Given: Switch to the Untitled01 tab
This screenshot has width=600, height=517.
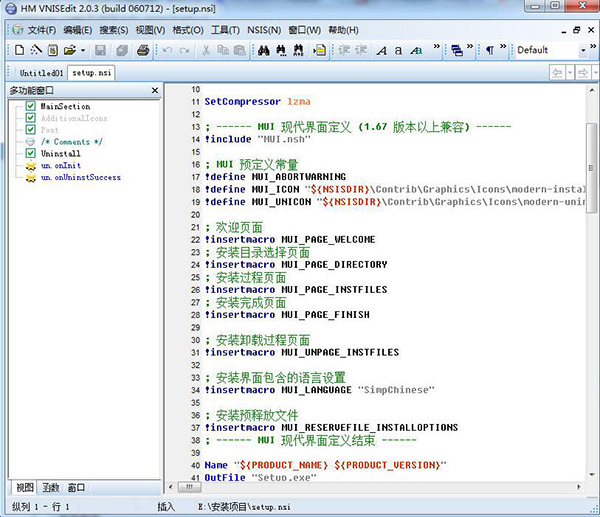Looking at the screenshot, I should pos(42,72).
